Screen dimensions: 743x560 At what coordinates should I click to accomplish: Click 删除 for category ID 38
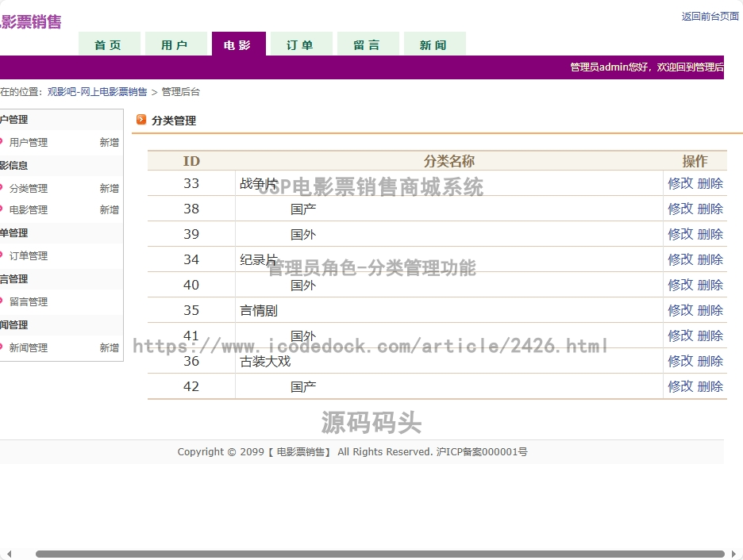710,209
